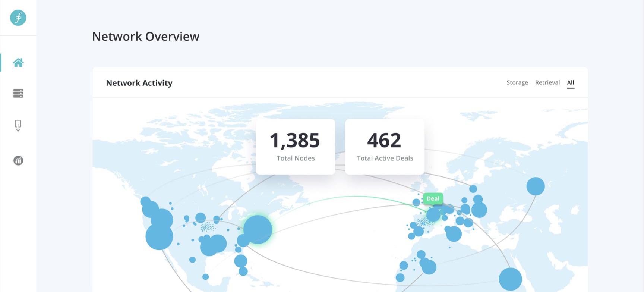
Task: Select the small isolated node bubble in Mexico
Action: (205, 277)
